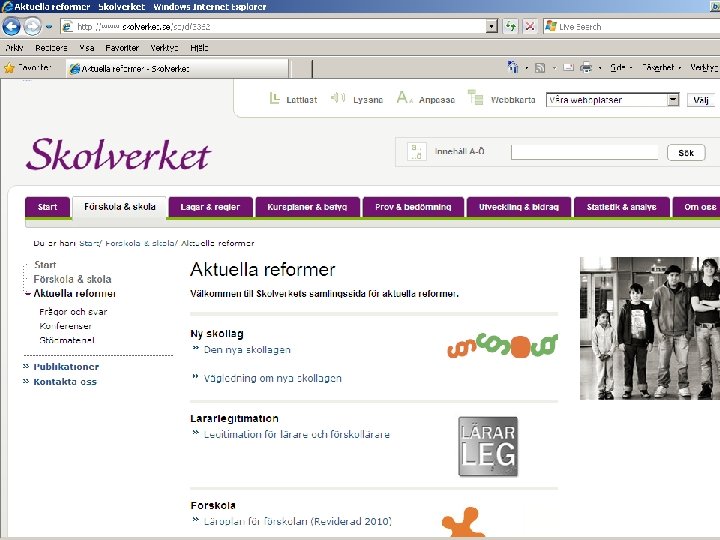Select the Statistik & analys tab

point(622,207)
